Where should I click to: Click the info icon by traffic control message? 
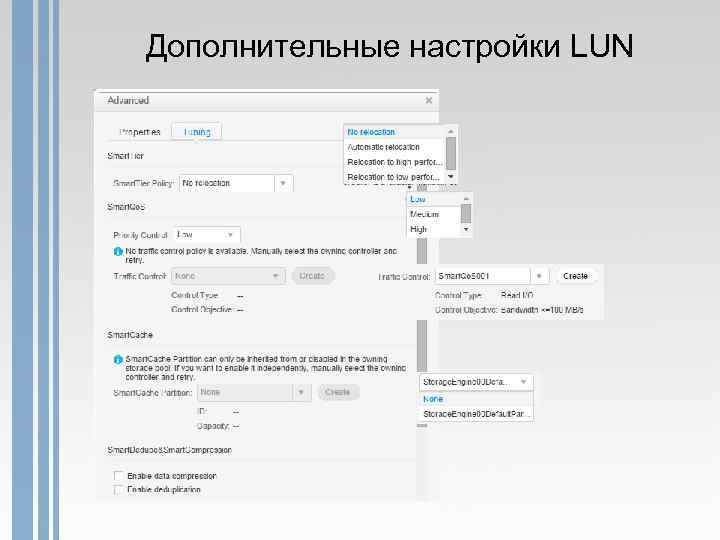click(118, 252)
